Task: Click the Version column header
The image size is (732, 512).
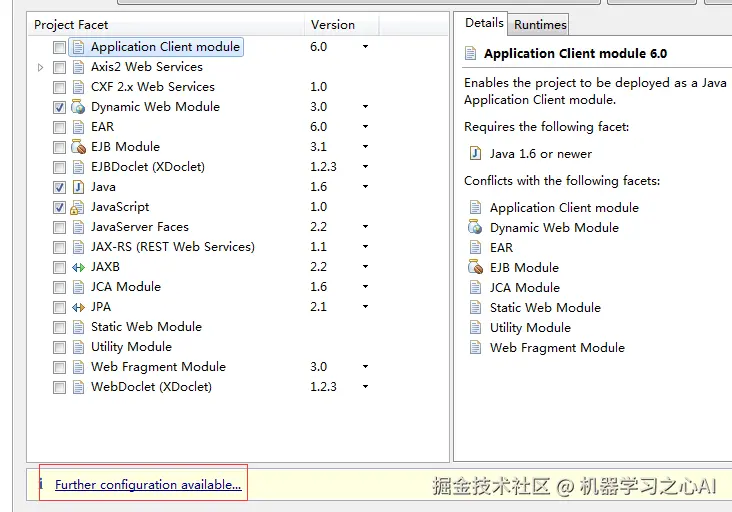Action: point(342,25)
